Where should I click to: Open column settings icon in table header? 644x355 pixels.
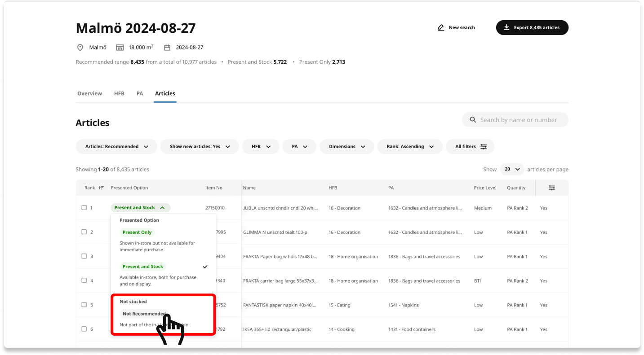pos(552,188)
